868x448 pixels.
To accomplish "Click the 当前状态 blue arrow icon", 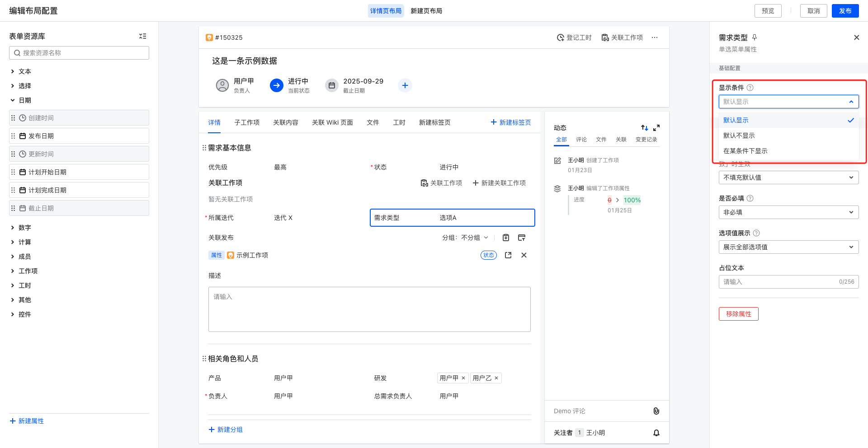I will [x=277, y=85].
